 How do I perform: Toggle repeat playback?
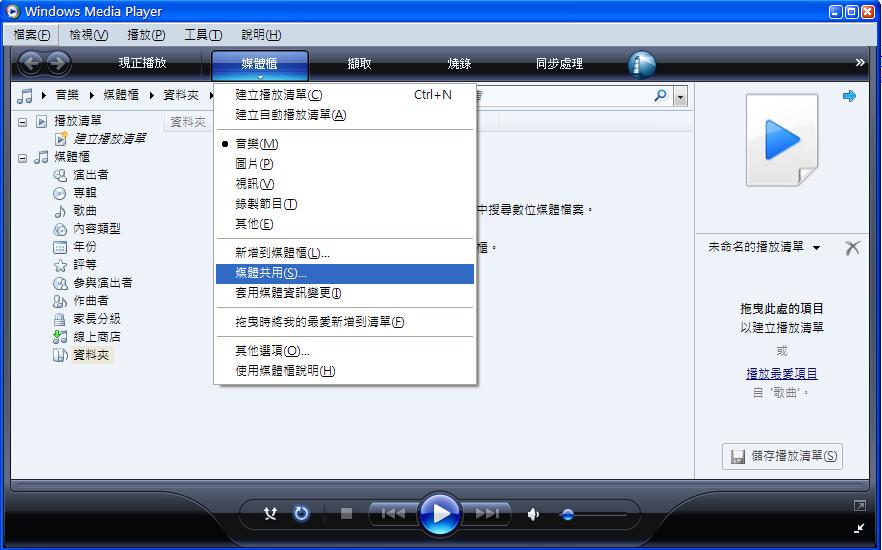(302, 513)
